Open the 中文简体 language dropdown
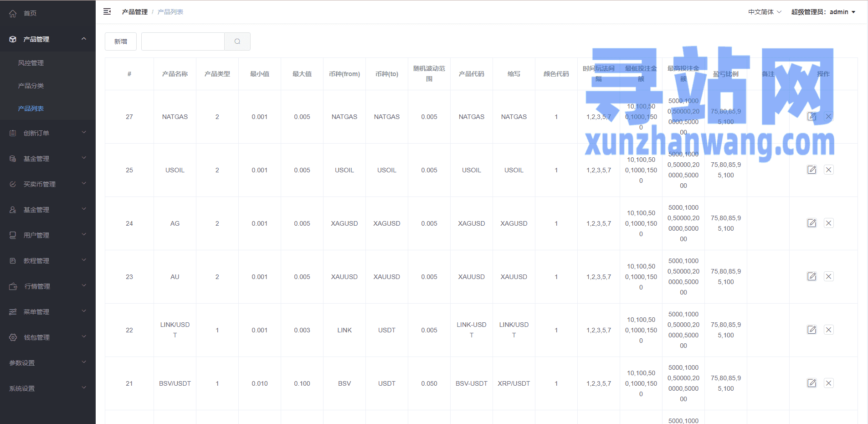 tap(765, 12)
